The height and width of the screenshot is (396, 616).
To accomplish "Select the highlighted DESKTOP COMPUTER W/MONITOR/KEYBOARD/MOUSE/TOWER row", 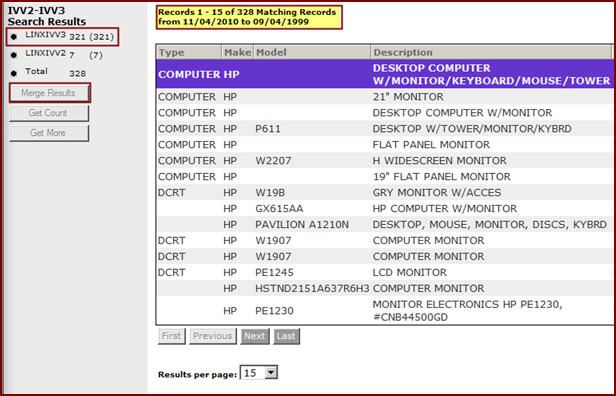I will click(385, 74).
